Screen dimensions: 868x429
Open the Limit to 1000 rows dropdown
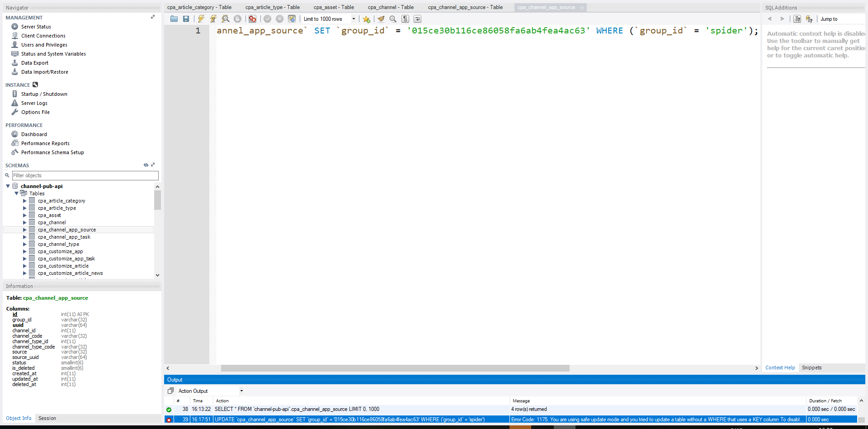[354, 19]
